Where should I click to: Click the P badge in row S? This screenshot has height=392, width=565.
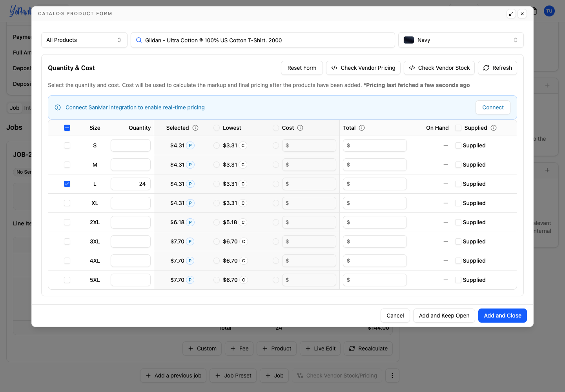[x=190, y=145]
